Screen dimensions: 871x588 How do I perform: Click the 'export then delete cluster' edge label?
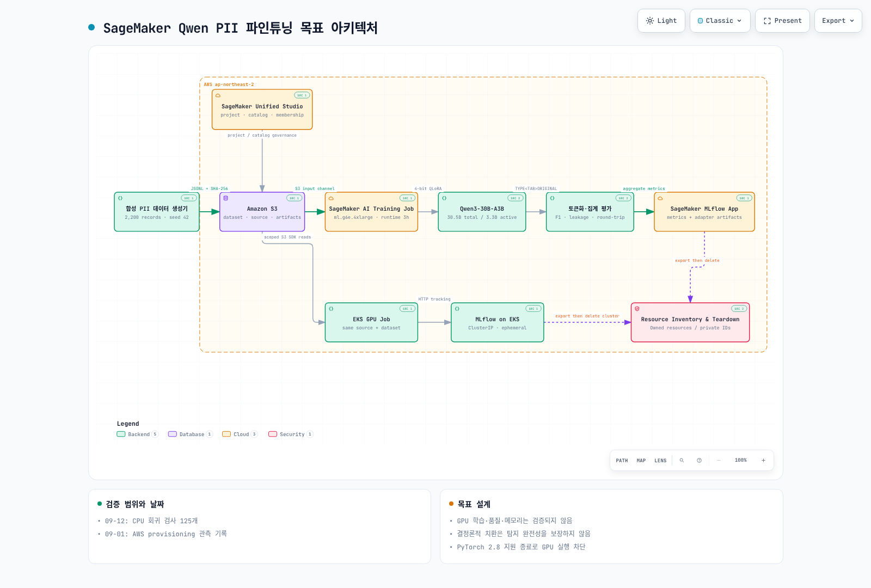coord(587,316)
